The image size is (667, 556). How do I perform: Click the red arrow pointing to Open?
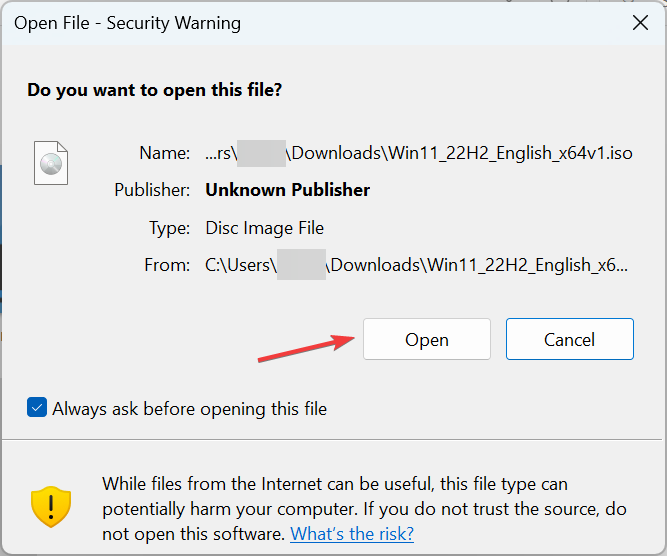[307, 345]
